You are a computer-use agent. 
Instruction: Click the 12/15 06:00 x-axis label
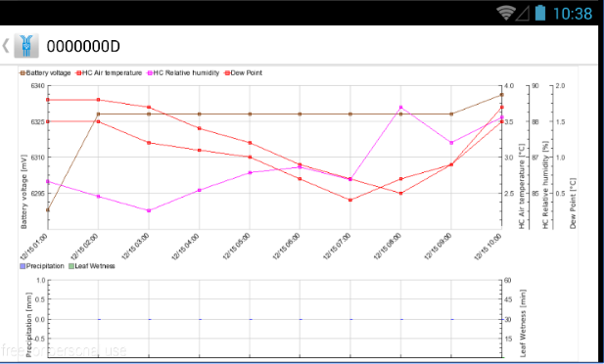coord(287,246)
